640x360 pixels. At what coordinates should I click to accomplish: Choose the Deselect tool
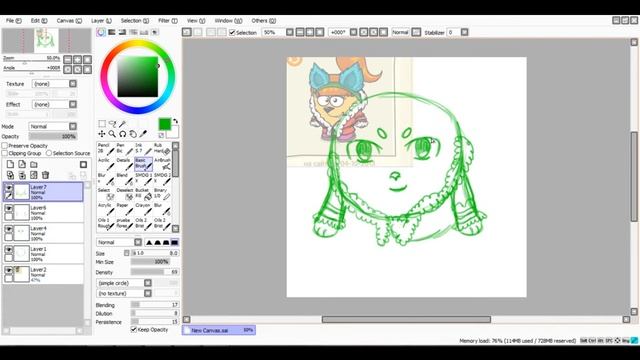pyautogui.click(x=124, y=195)
